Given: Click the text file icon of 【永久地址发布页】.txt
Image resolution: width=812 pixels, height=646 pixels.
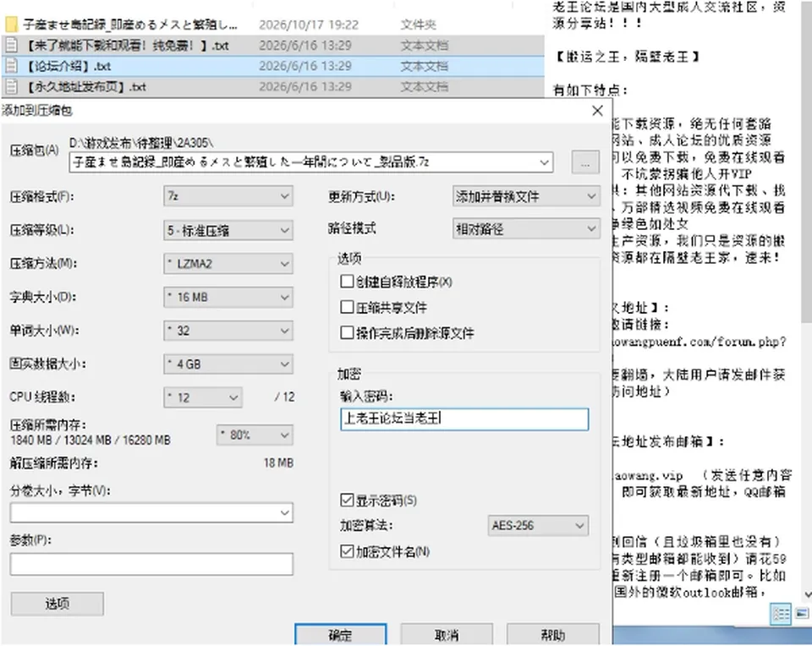Looking at the screenshot, I should pos(11,86).
